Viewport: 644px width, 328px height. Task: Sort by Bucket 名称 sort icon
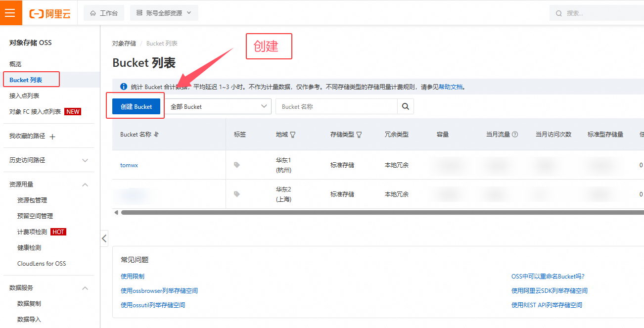coord(156,135)
